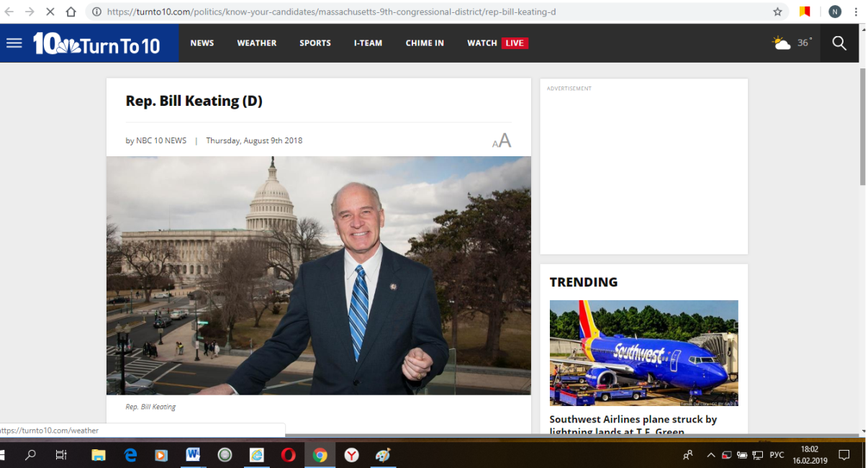This screenshot has width=868, height=468.
Task: Click the browser back arrow
Action: [10, 12]
